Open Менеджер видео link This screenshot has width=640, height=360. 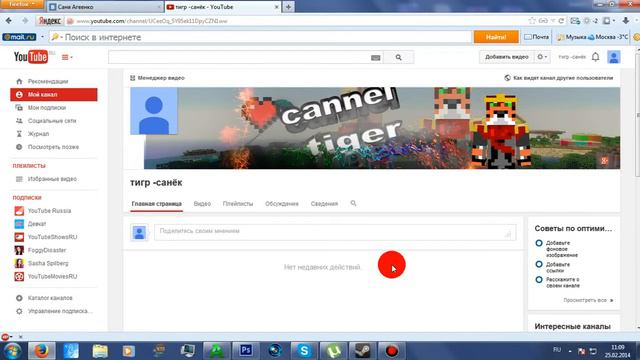point(157,78)
